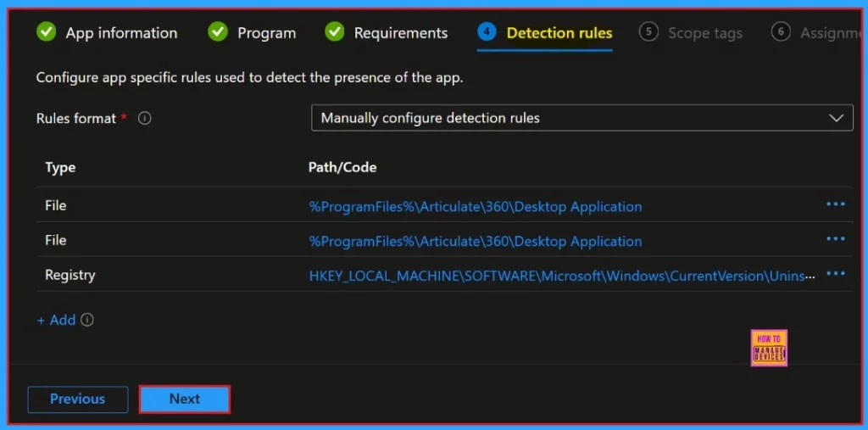This screenshot has width=868, height=430.
Task: Click the step 4 circle icon
Action: pos(487,32)
